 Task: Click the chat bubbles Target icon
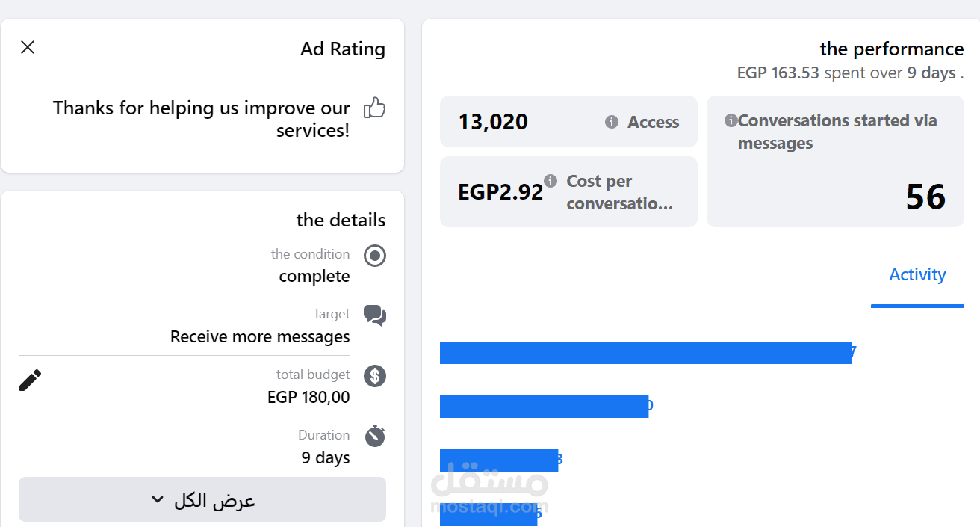375,315
